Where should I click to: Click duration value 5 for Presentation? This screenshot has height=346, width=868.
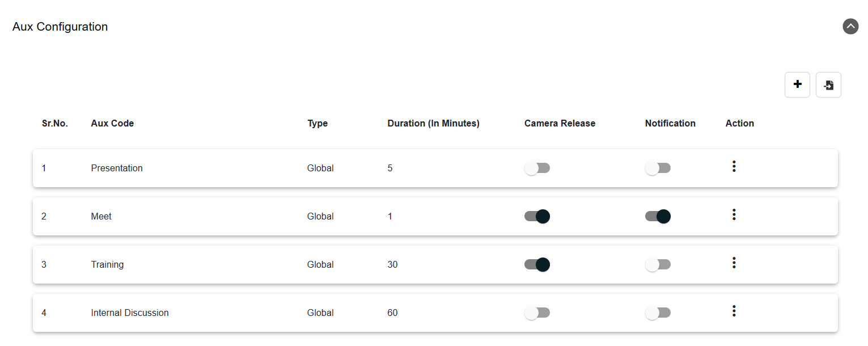click(390, 168)
